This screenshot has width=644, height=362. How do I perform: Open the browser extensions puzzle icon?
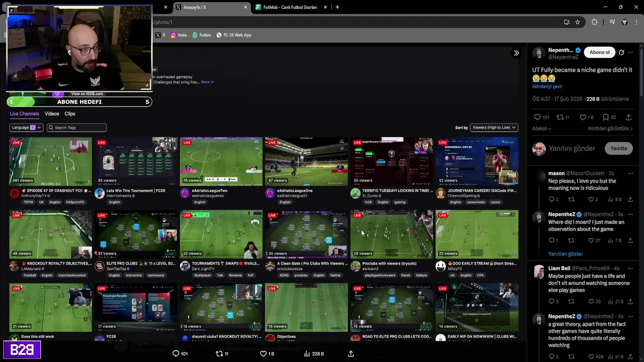[594, 22]
